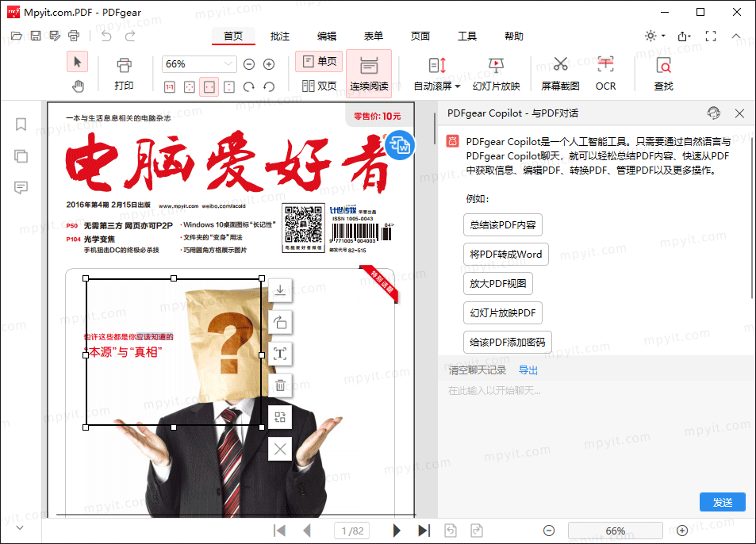This screenshot has height=544, width=756.
Task: Delete selection with trash icon
Action: click(280, 385)
